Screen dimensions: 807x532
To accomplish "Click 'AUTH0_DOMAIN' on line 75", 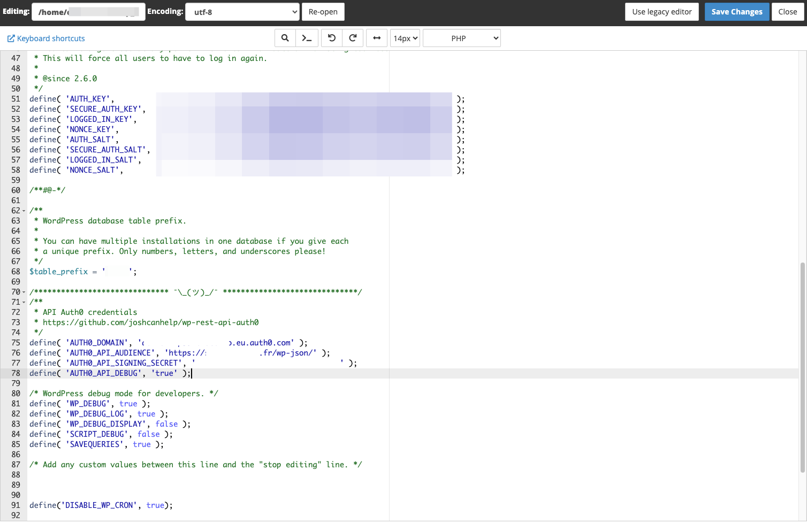I will coord(97,343).
